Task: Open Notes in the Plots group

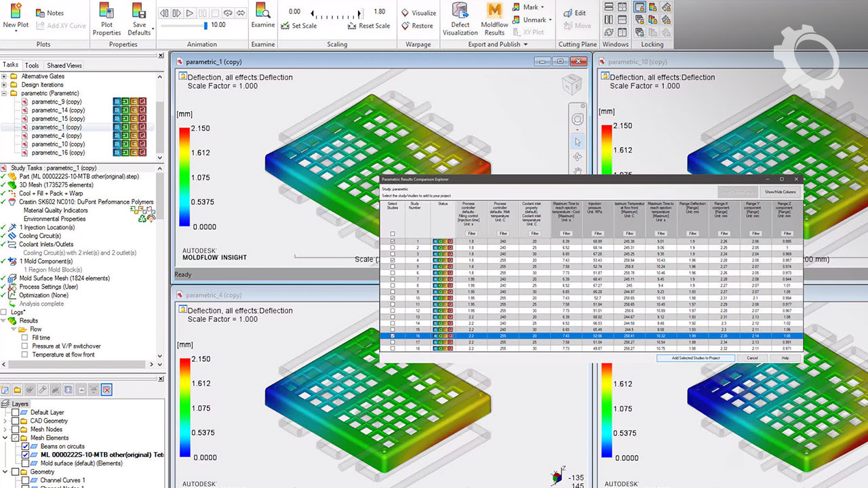Action: click(x=50, y=13)
